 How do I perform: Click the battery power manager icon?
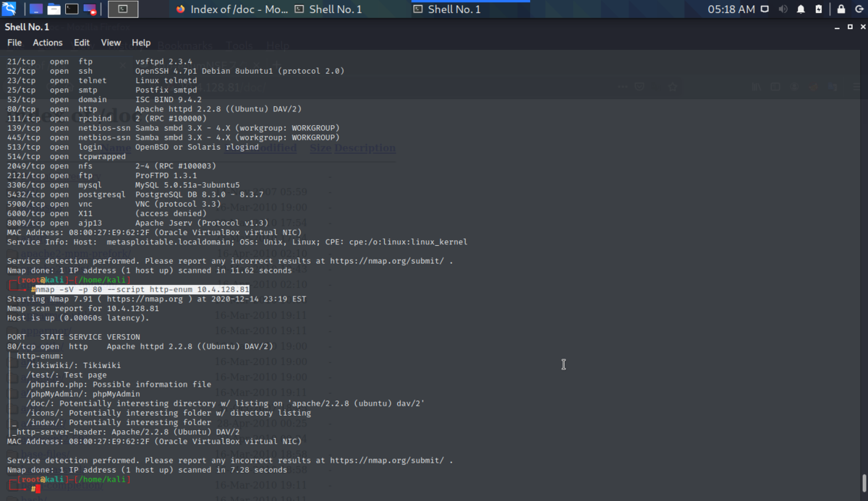819,9
